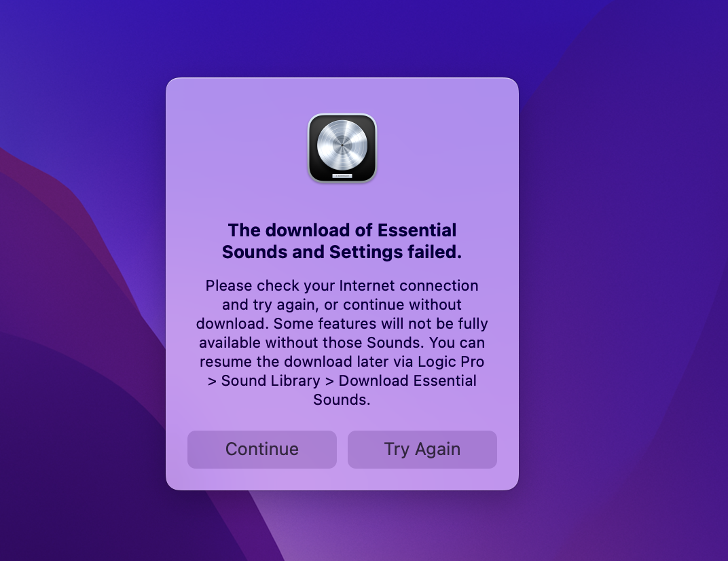Click the text Some features will not be fully
Image resolution: width=728 pixels, height=561 pixels.
tap(381, 323)
